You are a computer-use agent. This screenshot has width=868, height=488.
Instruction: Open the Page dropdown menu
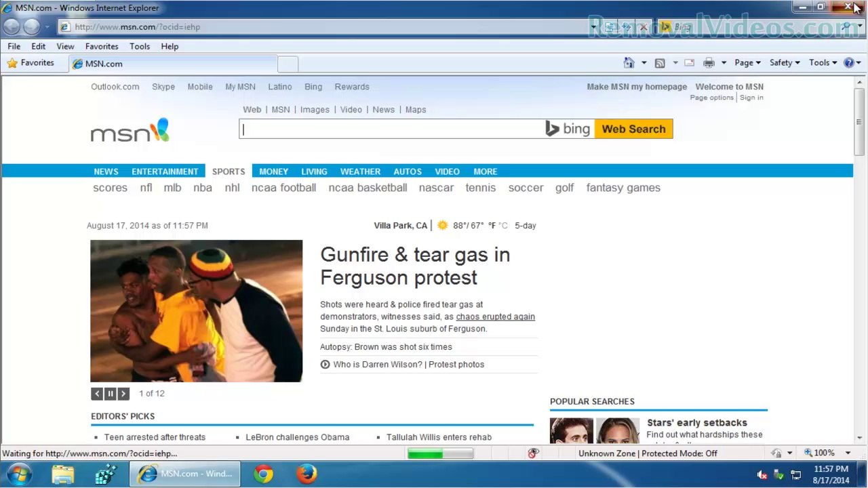point(747,63)
